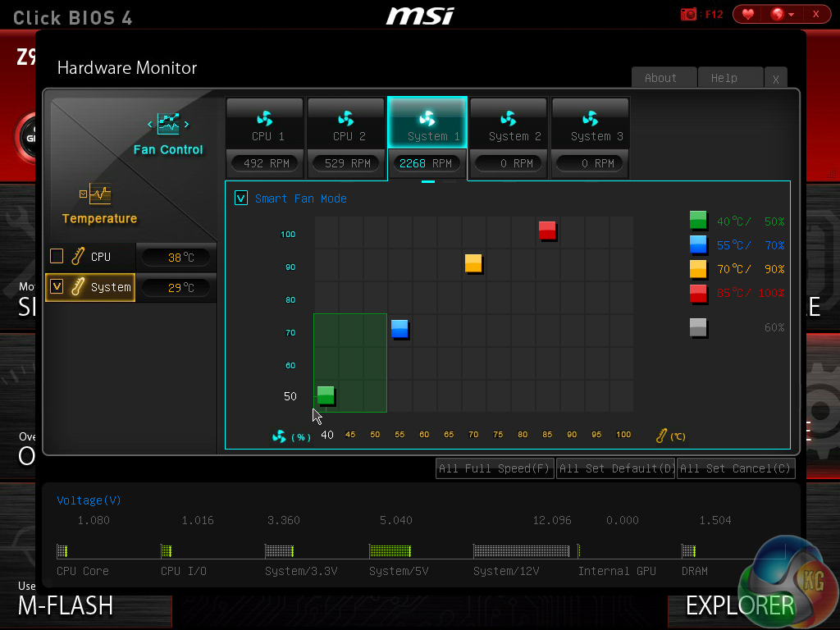Click the blue legend swatch 55°C/70%
This screenshot has width=840, height=630.
click(698, 244)
